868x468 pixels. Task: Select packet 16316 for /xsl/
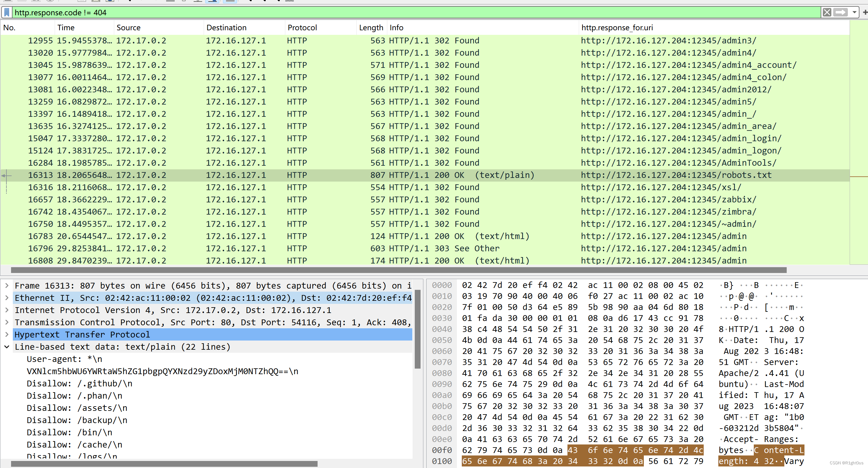(x=425, y=187)
